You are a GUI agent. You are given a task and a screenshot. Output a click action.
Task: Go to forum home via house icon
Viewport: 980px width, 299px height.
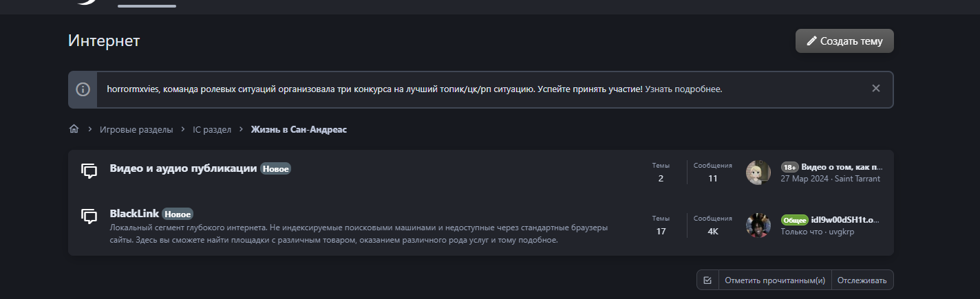(x=74, y=129)
